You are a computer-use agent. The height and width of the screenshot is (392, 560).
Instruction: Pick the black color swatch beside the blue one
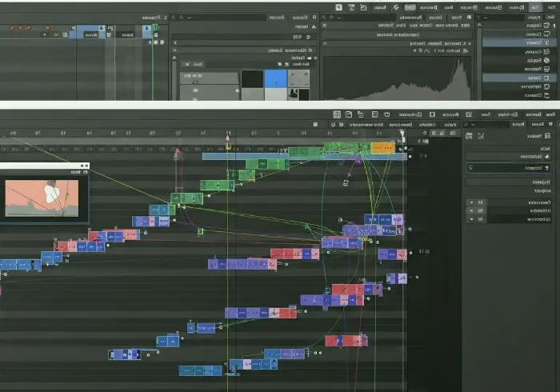[253, 78]
